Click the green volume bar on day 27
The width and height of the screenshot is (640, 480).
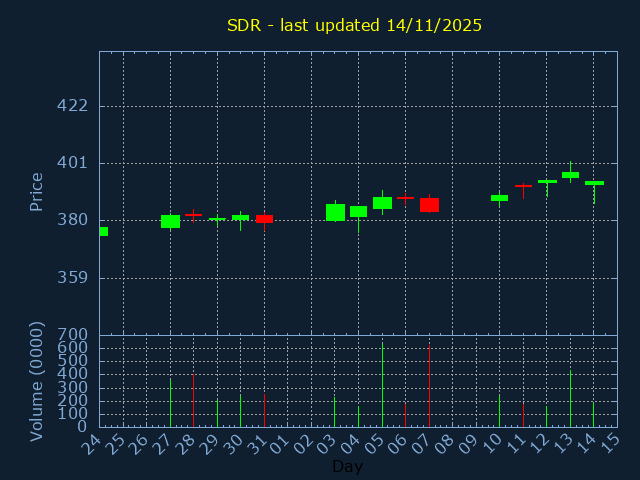pyautogui.click(x=170, y=402)
